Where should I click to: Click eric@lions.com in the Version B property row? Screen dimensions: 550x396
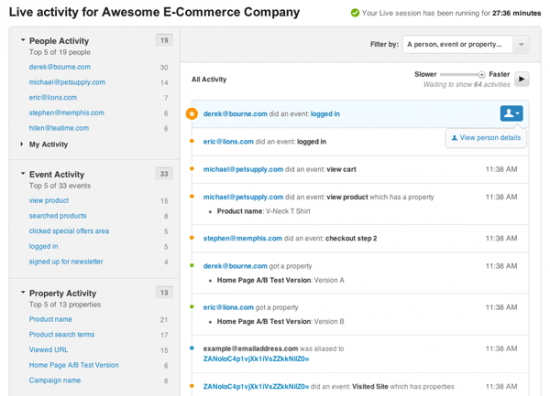pos(228,307)
